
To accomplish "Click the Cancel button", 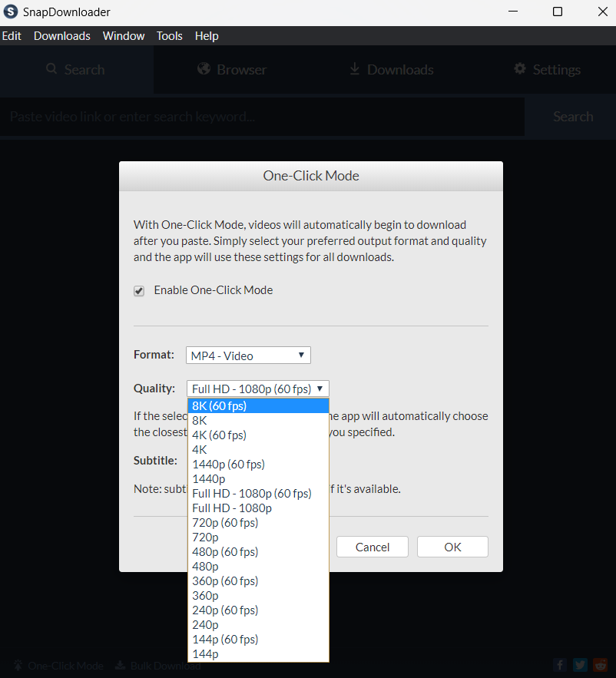I will click(x=373, y=547).
